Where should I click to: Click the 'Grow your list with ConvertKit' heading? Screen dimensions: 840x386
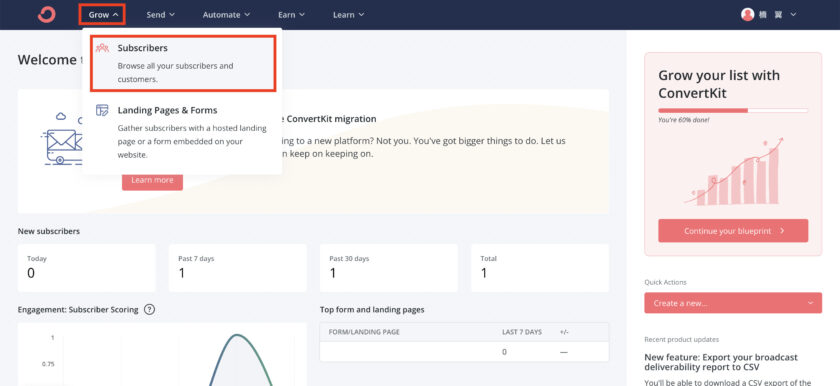[x=719, y=84]
